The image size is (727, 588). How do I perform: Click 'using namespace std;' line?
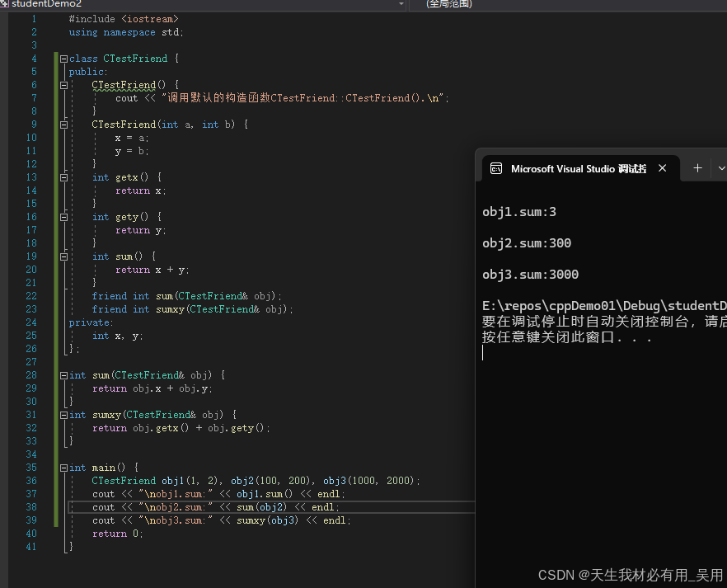pyautogui.click(x=126, y=32)
